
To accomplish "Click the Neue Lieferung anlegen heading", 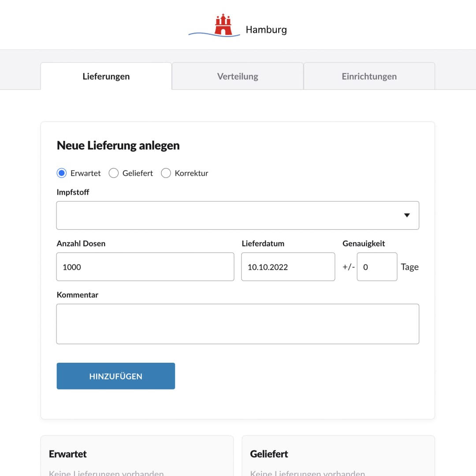I will (118, 145).
